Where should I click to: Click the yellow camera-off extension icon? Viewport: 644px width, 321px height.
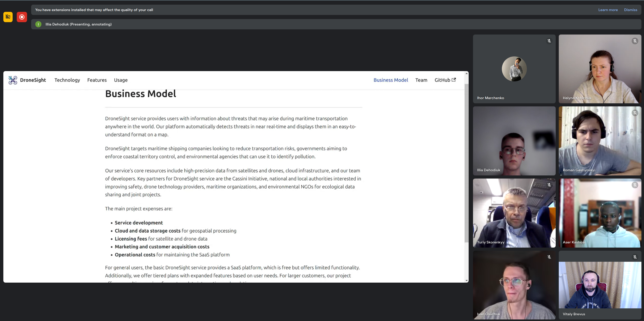click(8, 17)
